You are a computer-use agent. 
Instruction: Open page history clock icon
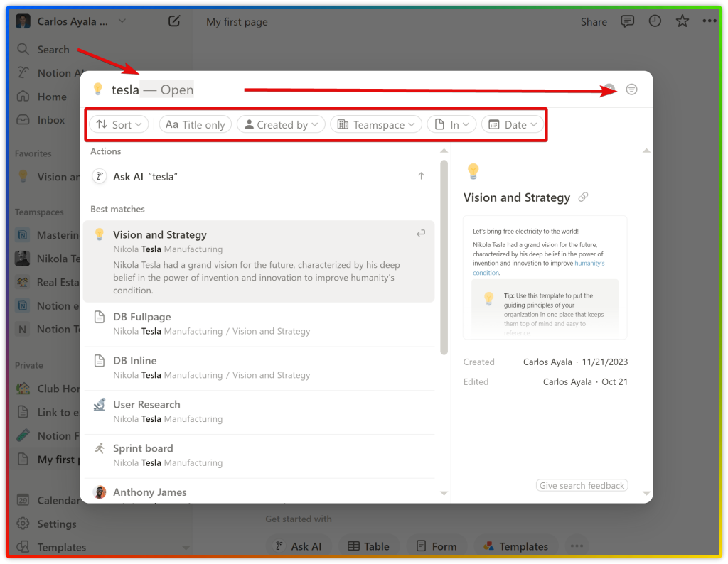[655, 21]
